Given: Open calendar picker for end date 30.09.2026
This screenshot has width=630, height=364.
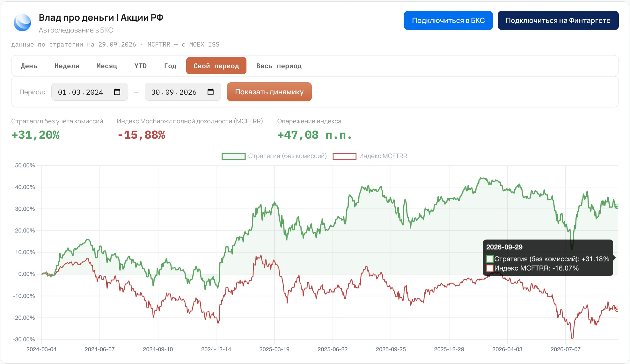Looking at the screenshot, I should pos(210,92).
